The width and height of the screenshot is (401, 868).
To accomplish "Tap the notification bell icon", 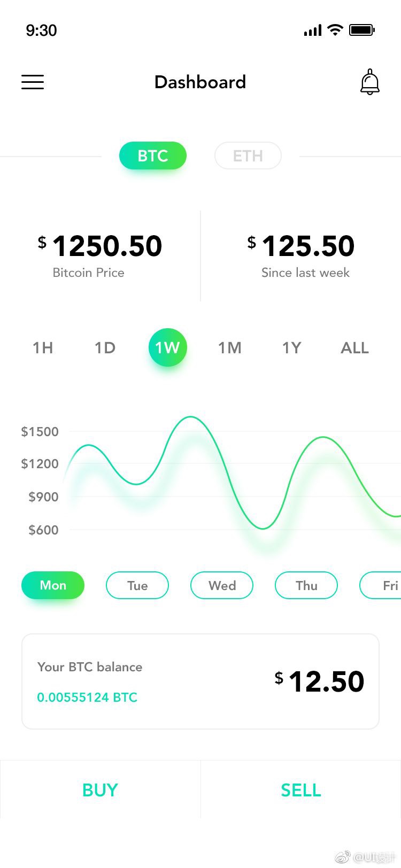I will [369, 82].
